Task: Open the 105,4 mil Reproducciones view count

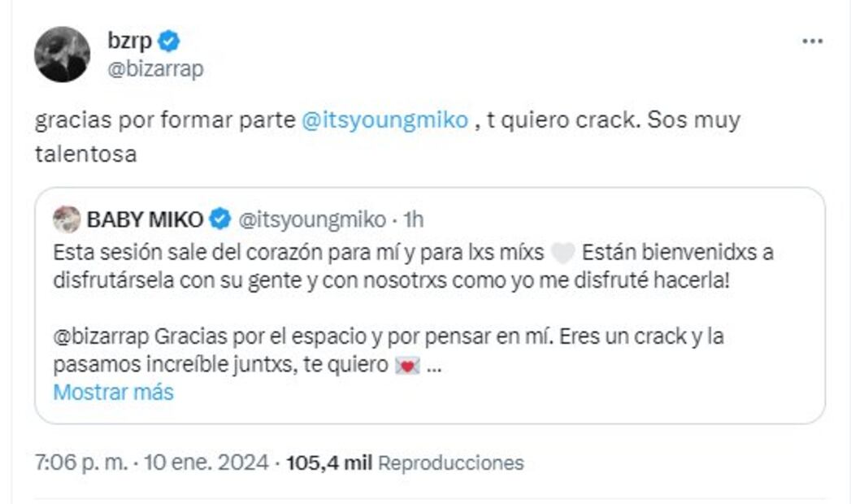Action: pos(405,463)
